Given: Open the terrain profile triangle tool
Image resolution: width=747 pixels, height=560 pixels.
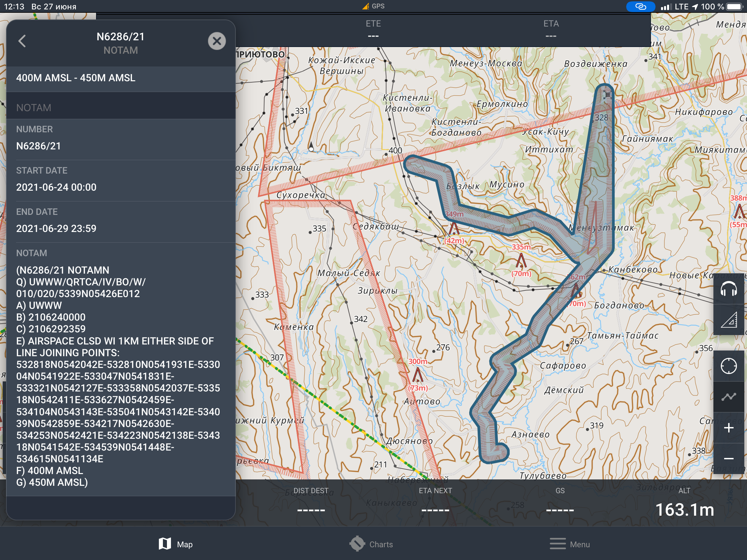Looking at the screenshot, I should pyautogui.click(x=729, y=320).
